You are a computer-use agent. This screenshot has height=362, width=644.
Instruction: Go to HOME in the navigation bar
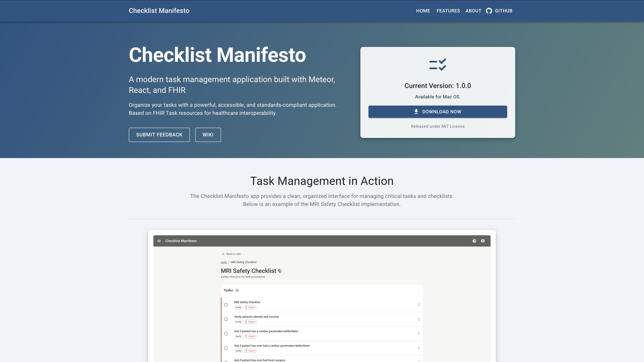pyautogui.click(x=423, y=11)
